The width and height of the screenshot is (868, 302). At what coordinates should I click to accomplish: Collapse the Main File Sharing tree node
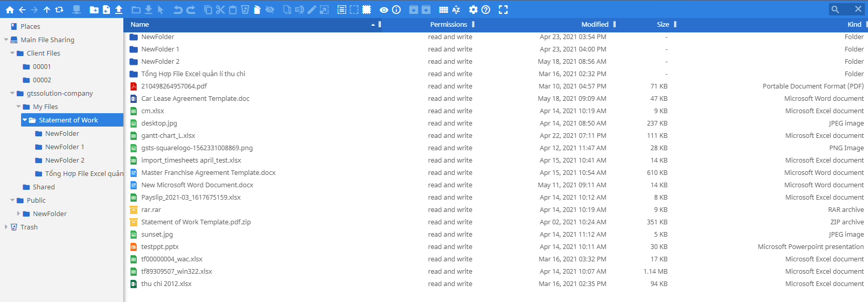pos(6,40)
